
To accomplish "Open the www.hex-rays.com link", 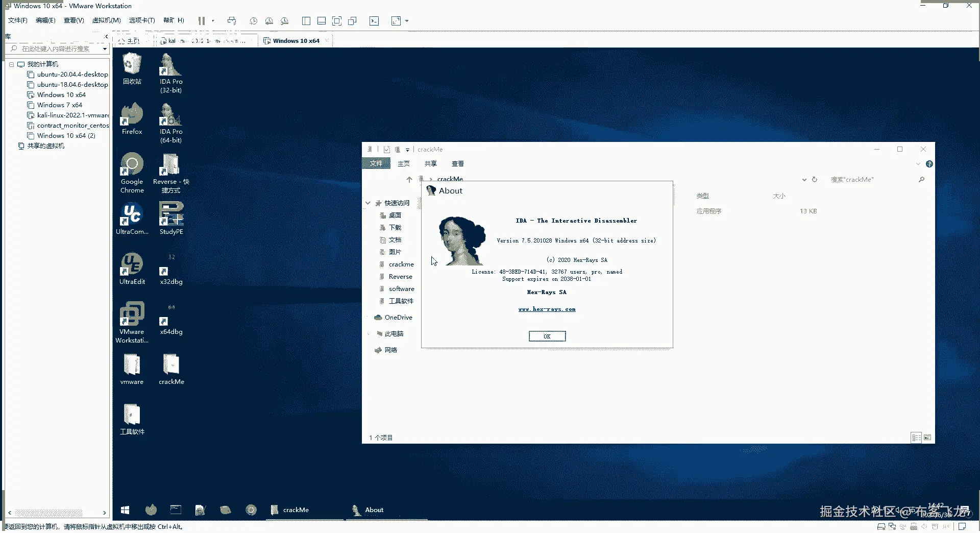I will click(547, 309).
